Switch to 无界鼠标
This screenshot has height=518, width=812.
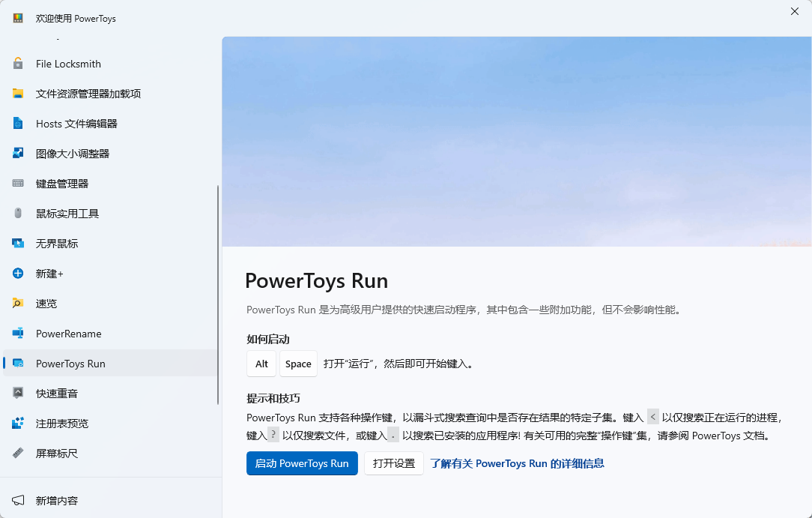[x=111, y=244]
